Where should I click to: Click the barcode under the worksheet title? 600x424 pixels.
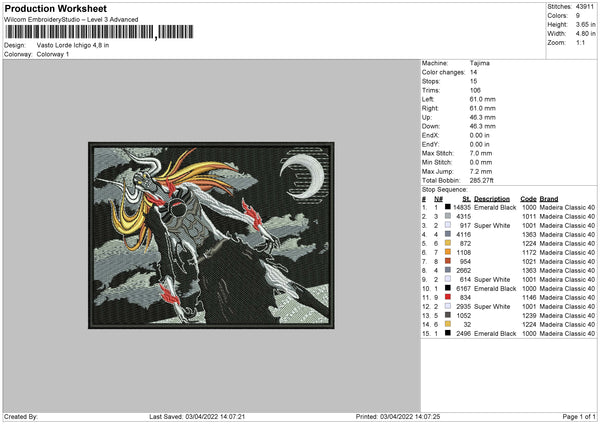[x=99, y=32]
